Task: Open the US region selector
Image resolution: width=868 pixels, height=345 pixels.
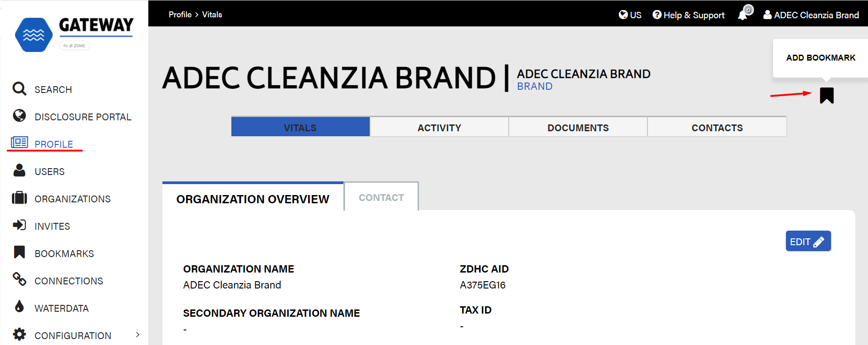Action: click(630, 15)
